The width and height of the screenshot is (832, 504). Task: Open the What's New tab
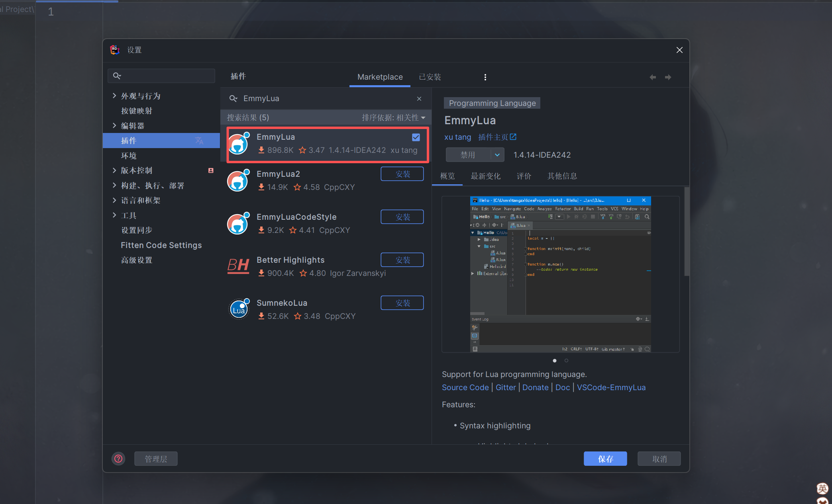point(485,176)
